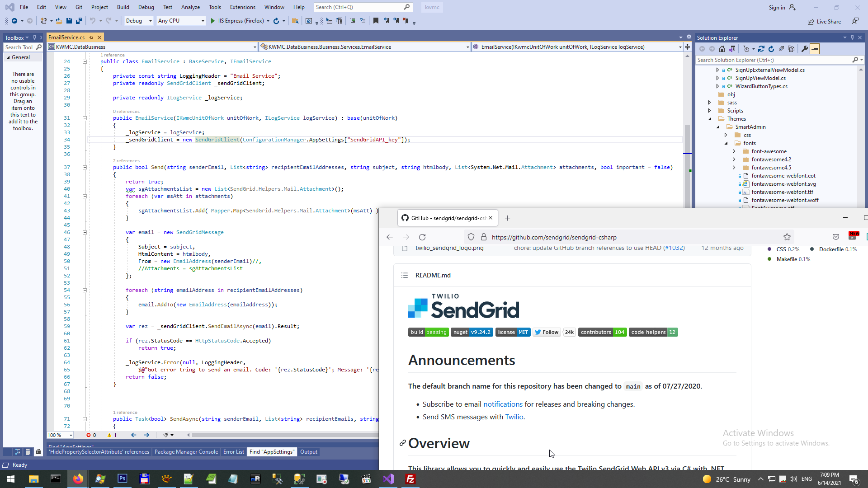The width and height of the screenshot is (868, 488).
Task: Click Solution Explorer Home icon
Action: (722, 49)
